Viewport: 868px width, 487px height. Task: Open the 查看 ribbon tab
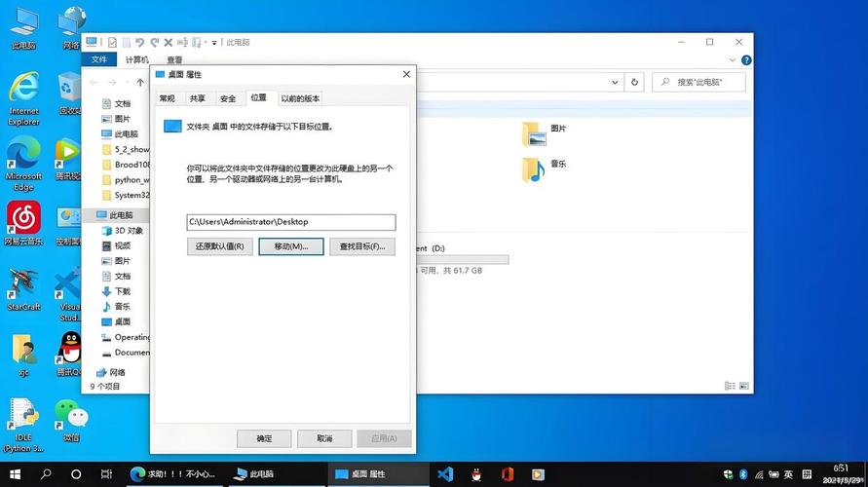point(175,59)
